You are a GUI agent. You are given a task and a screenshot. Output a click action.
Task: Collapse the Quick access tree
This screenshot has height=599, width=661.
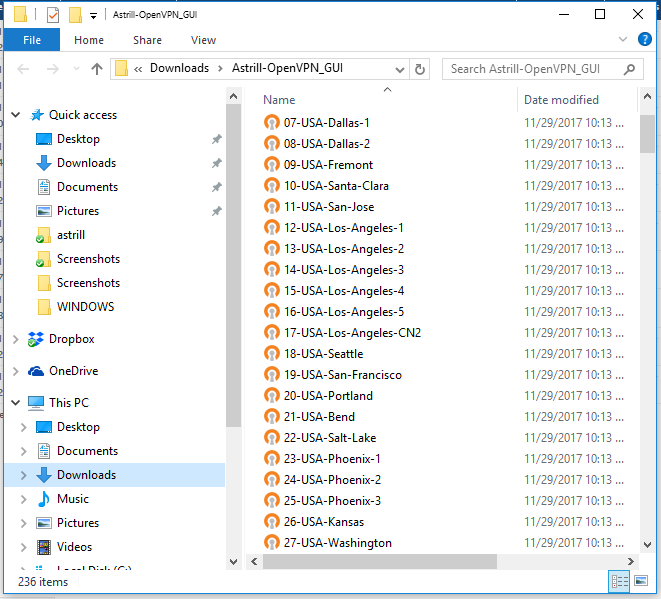tap(16, 115)
